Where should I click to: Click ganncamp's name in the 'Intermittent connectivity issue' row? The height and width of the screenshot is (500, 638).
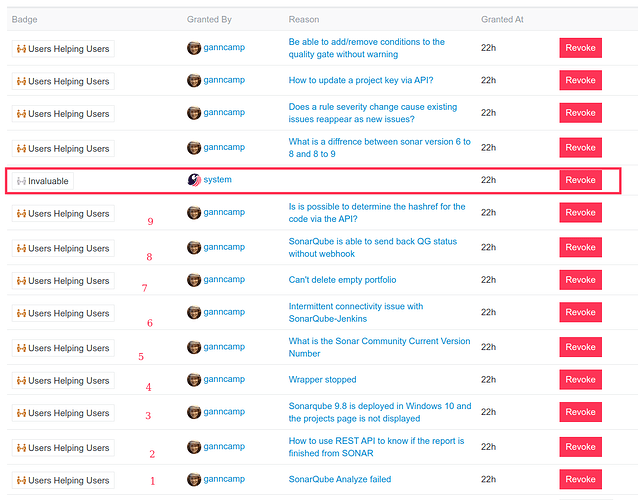(x=224, y=312)
